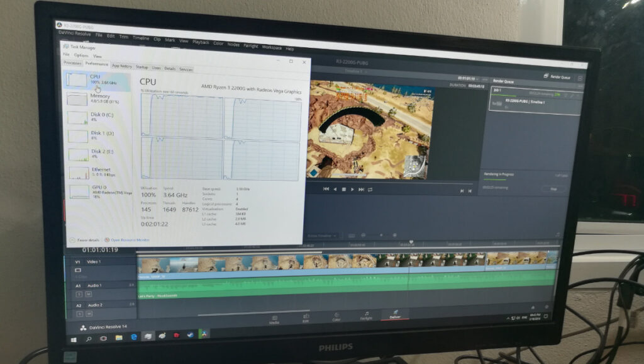
Task: Switch to Startup tab in Task Manager
Action: [x=142, y=67]
